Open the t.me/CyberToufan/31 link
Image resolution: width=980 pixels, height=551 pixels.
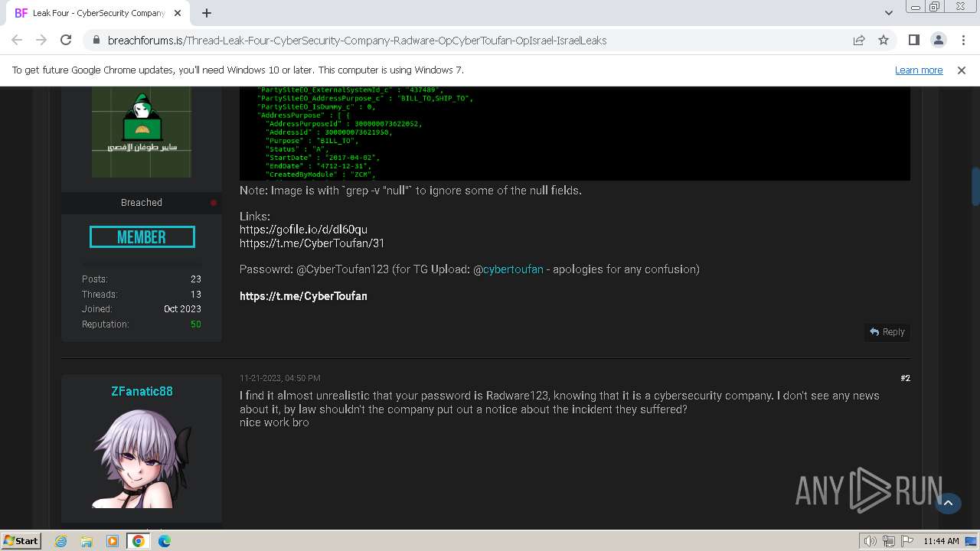click(312, 243)
